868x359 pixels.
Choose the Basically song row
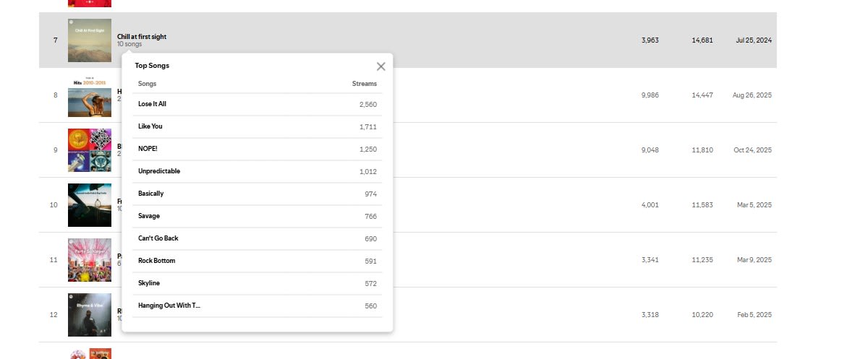coord(150,194)
